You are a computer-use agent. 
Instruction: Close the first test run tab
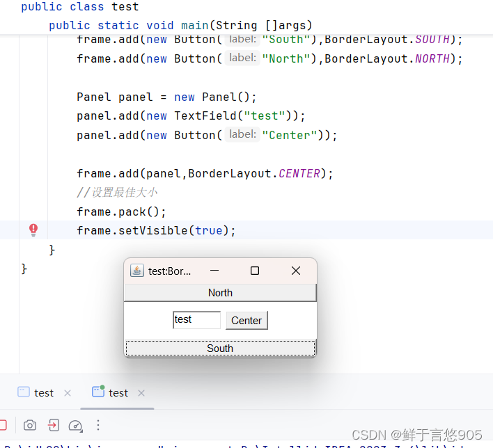68,393
